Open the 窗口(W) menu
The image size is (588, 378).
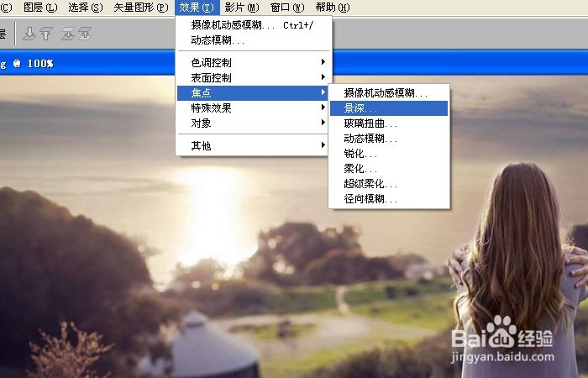click(287, 7)
